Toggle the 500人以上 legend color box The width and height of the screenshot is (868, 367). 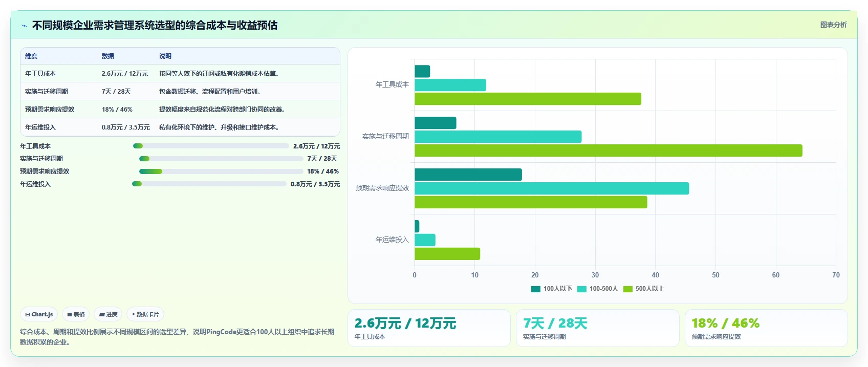(628, 289)
